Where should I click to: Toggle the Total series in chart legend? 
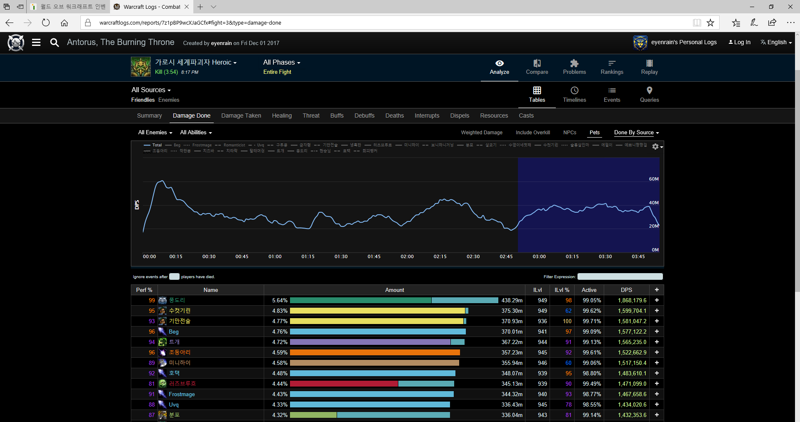click(153, 145)
